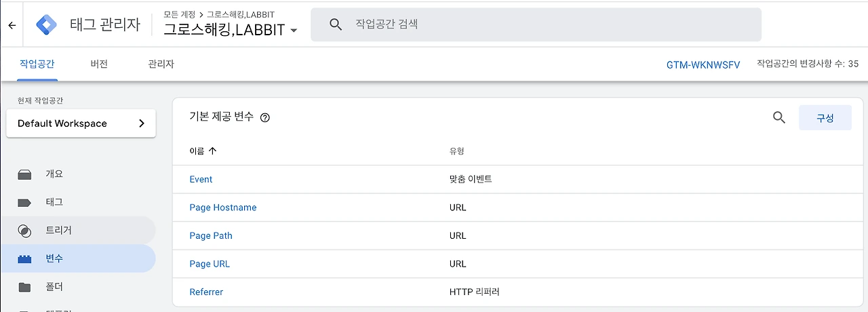868x312 pixels.
Task: Open 태그 tags section in sidebar
Action: pyautogui.click(x=54, y=202)
